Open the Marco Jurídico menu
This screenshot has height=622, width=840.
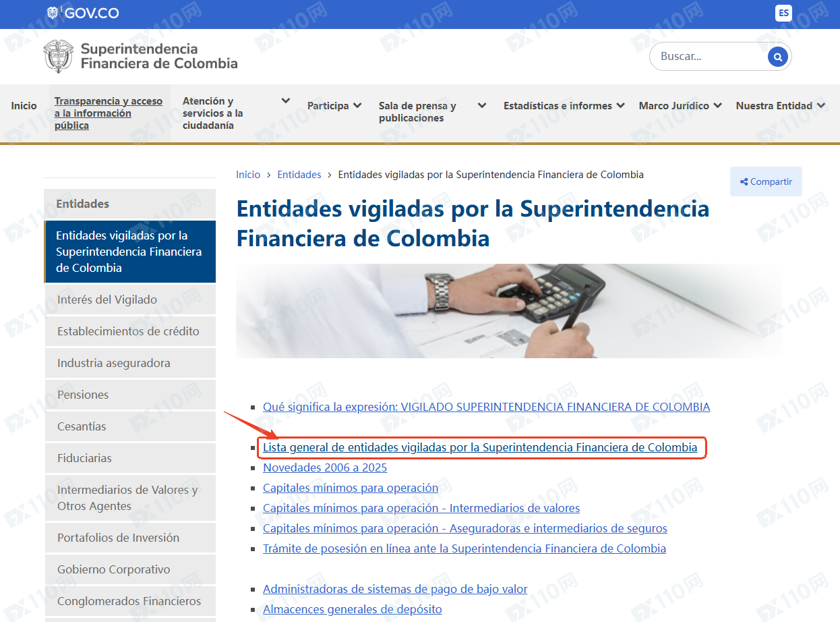click(x=674, y=106)
